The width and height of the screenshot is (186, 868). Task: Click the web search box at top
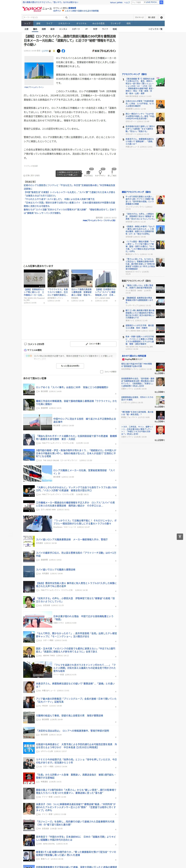tap(137, 2)
